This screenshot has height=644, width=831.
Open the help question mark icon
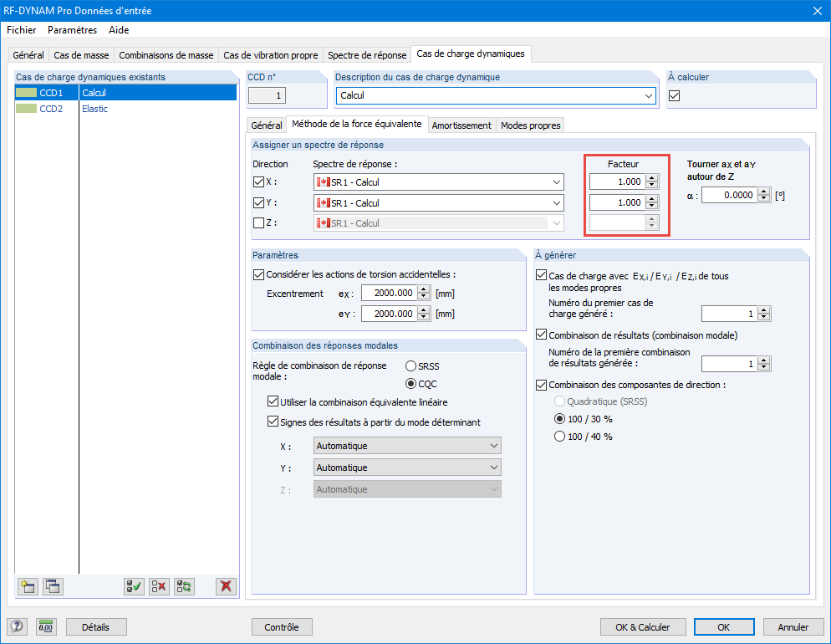(x=17, y=627)
